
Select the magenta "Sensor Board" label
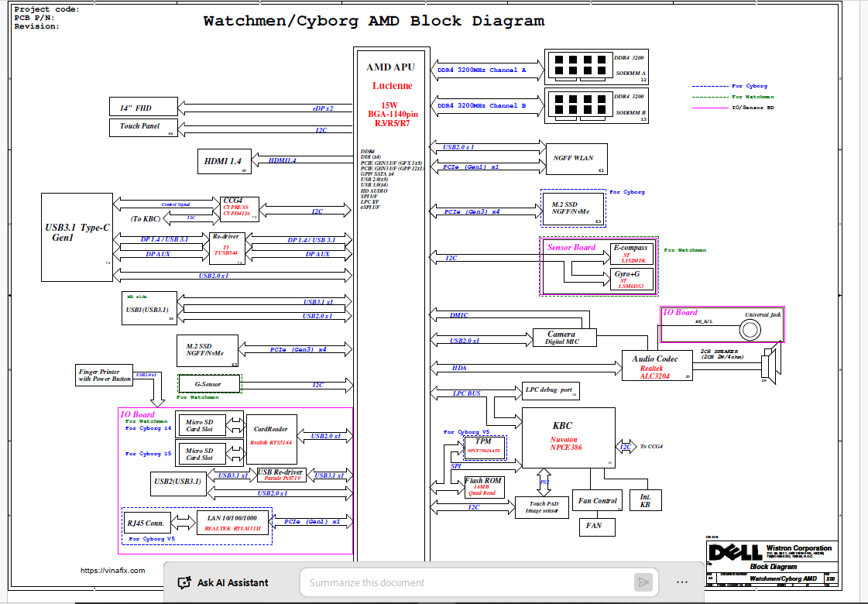click(x=571, y=248)
